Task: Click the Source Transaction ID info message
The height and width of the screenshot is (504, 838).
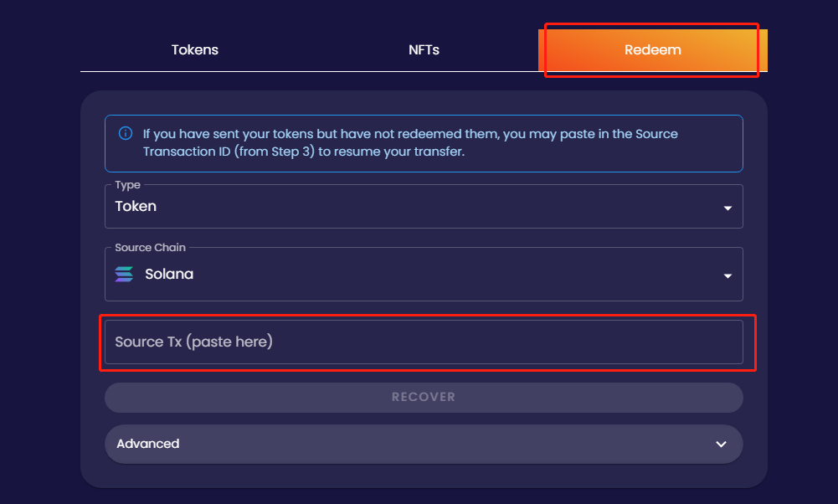Action: pos(424,143)
